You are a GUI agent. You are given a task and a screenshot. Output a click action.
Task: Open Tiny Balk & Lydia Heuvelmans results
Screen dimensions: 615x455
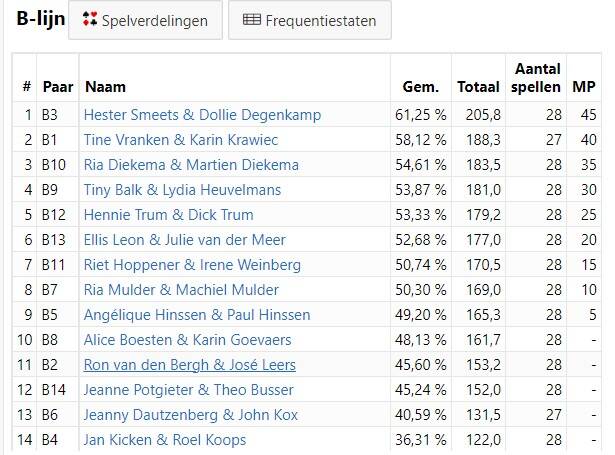[182, 190]
